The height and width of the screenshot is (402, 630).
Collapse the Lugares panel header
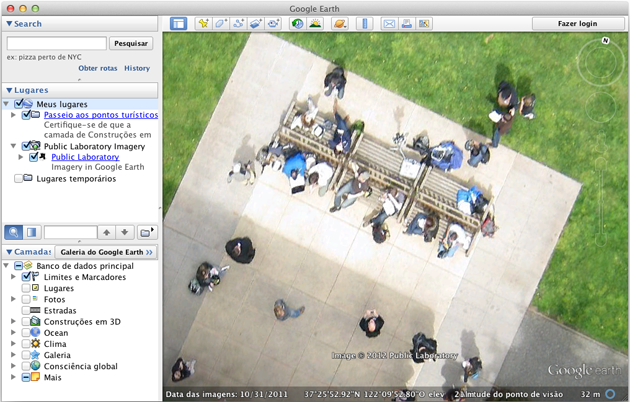9,90
